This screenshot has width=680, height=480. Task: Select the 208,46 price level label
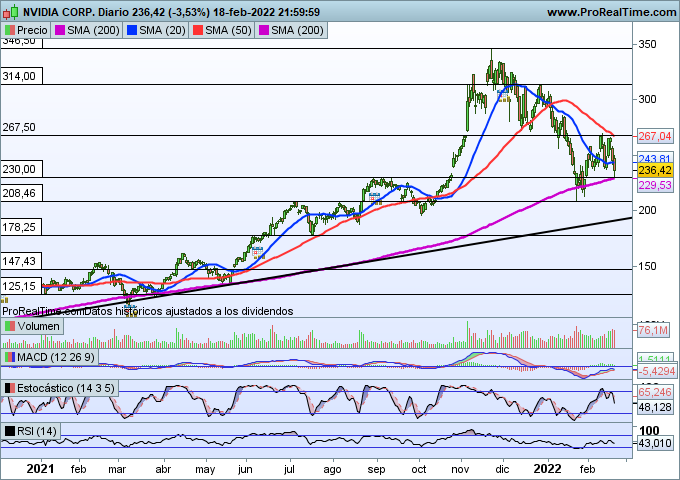(x=21, y=193)
